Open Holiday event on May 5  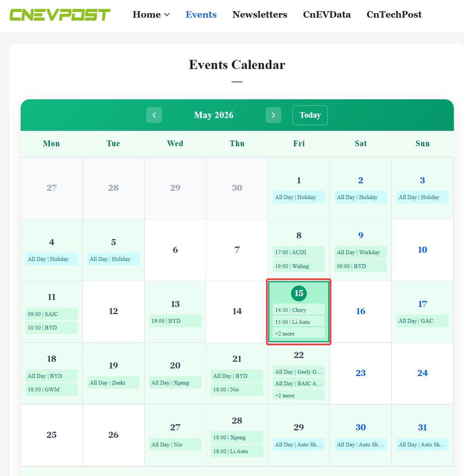pos(113,259)
